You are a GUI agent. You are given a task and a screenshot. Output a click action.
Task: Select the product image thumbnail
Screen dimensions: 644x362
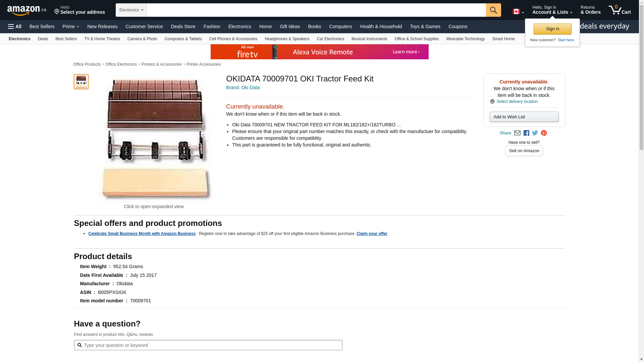click(81, 82)
